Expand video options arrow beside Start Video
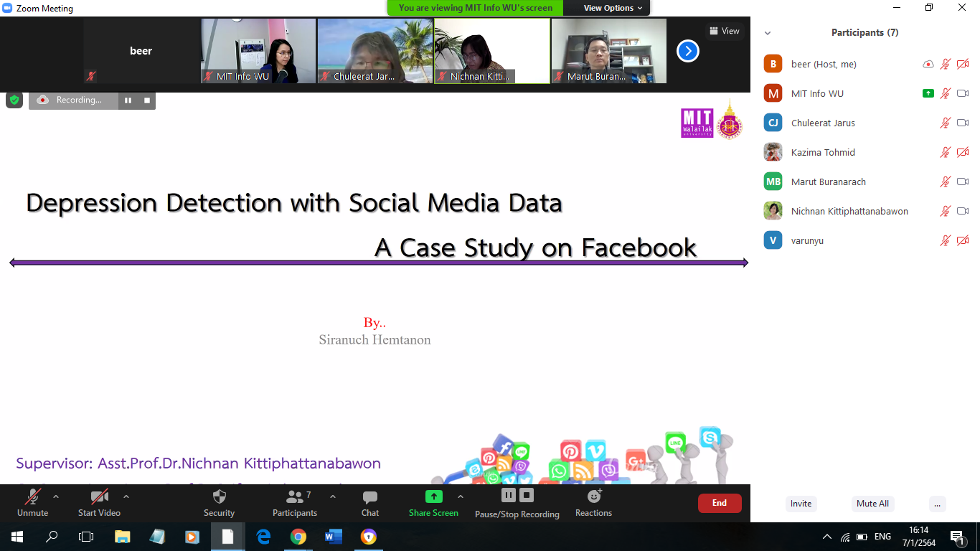Screen dimensions: 980x551 (126, 496)
